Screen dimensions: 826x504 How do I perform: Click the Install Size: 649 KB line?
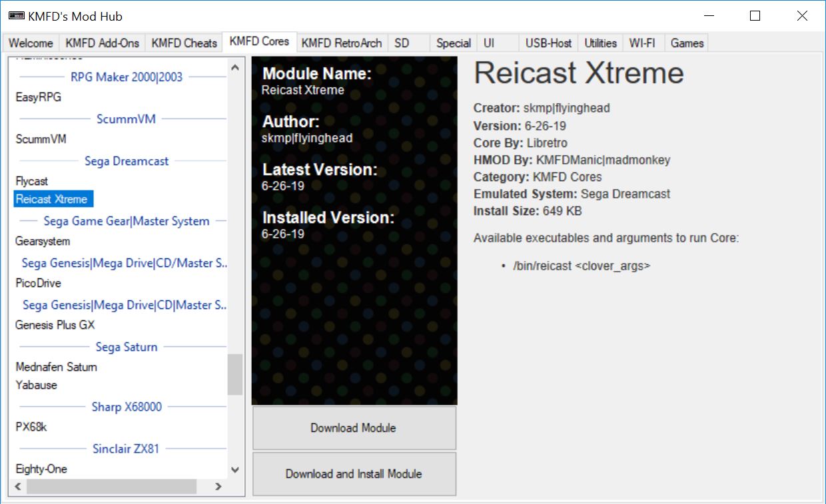point(528,212)
